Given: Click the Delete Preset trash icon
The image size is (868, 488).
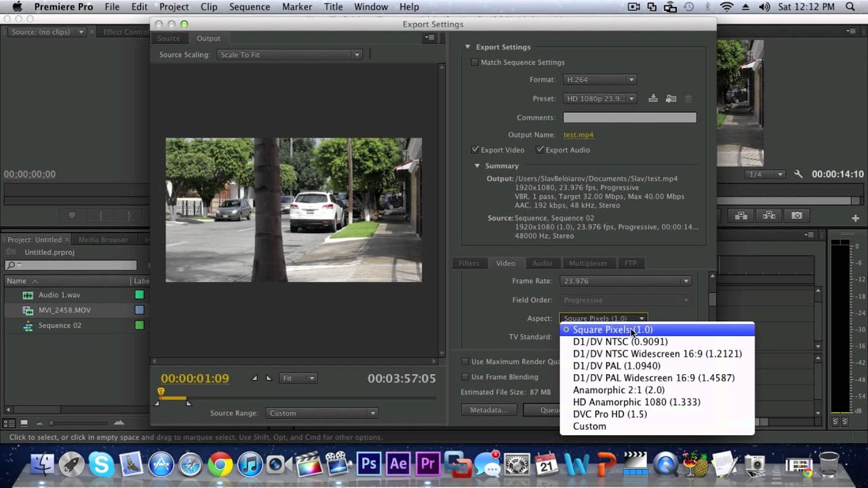Looking at the screenshot, I should pos(688,98).
